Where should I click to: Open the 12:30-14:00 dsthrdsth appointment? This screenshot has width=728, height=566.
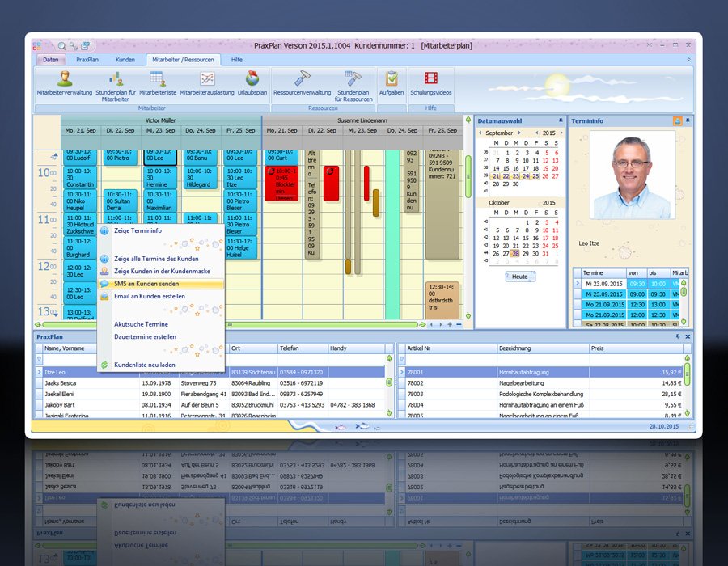tap(442, 299)
